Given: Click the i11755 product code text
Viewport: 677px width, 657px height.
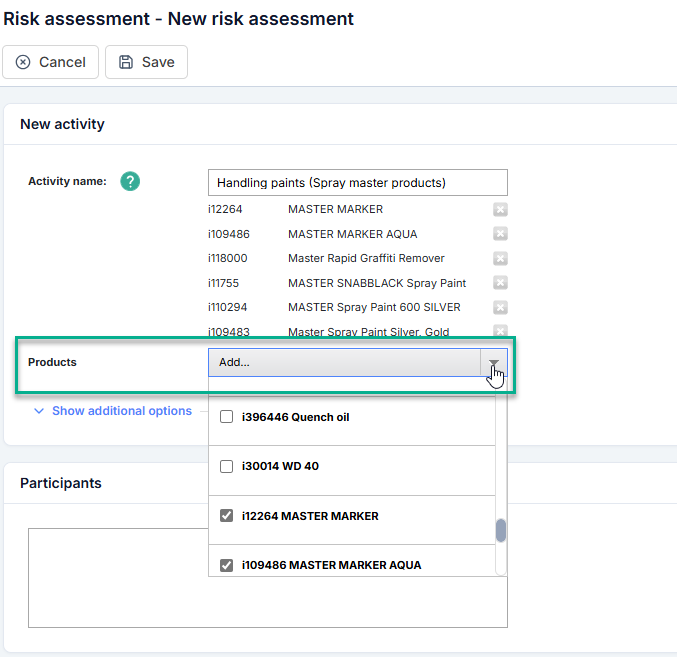Looking at the screenshot, I should 223,283.
